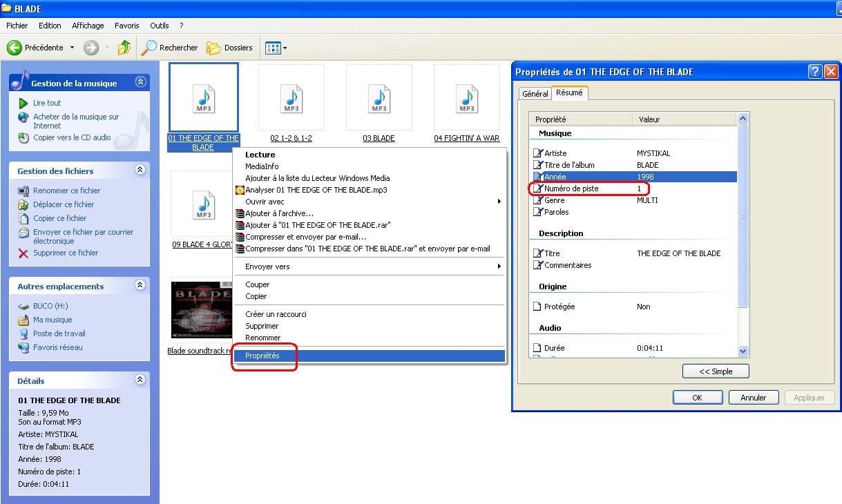Choose Renommer in the context menu

369,338
